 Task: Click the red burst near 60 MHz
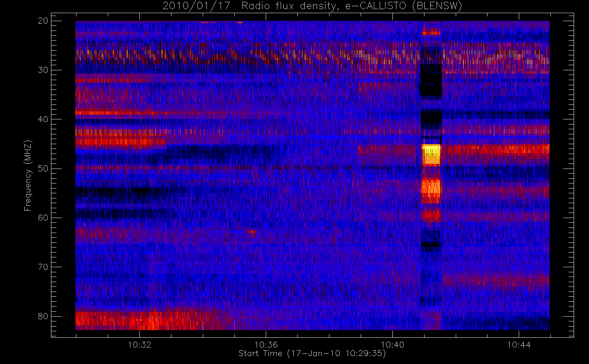coord(431,215)
